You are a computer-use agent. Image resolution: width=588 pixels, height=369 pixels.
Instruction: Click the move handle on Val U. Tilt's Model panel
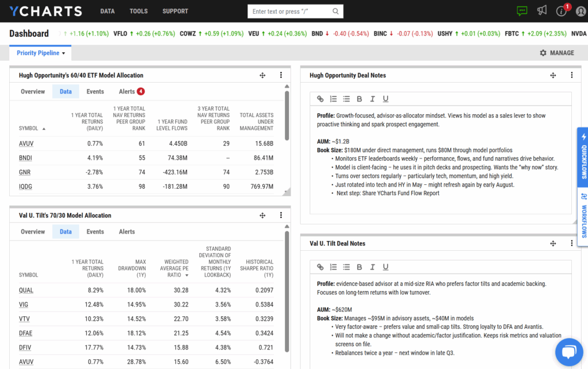pos(262,215)
